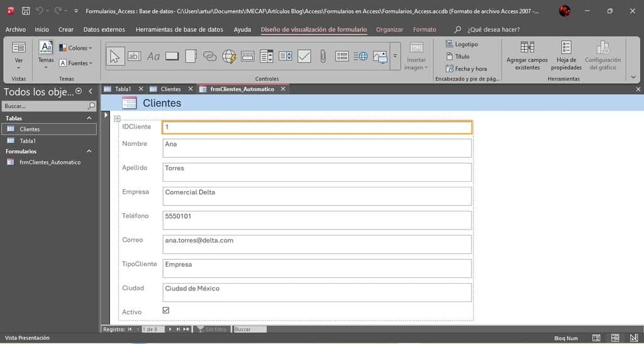Click the Ciudad field with Ciudad de México
This screenshot has height=344, width=644.
tap(317, 292)
